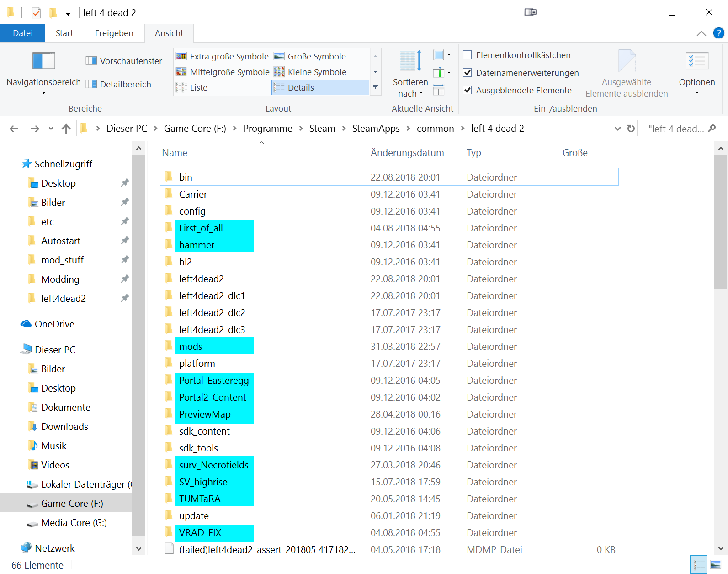Open the add columns icon
Image resolution: width=728 pixels, height=574 pixels.
(441, 72)
